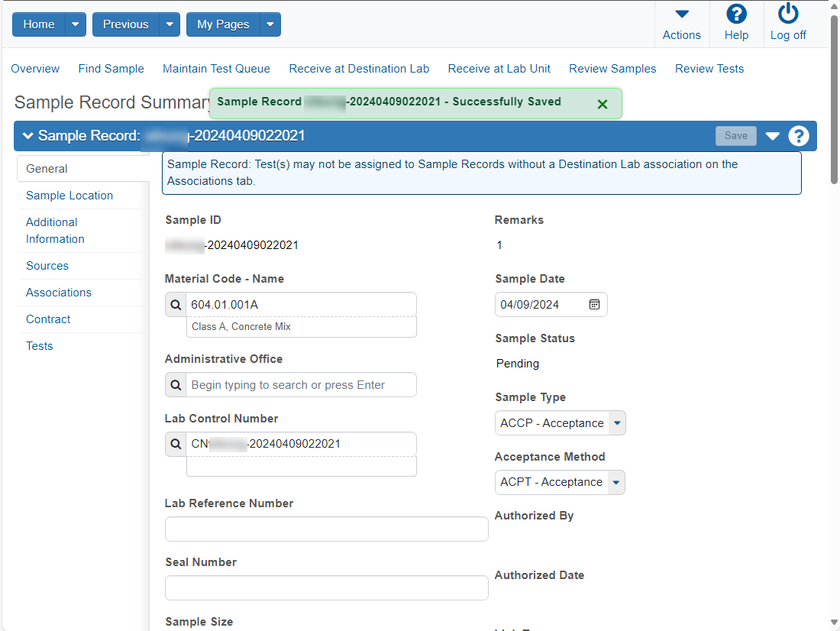Dismiss the Successfully Saved notification

[603, 105]
